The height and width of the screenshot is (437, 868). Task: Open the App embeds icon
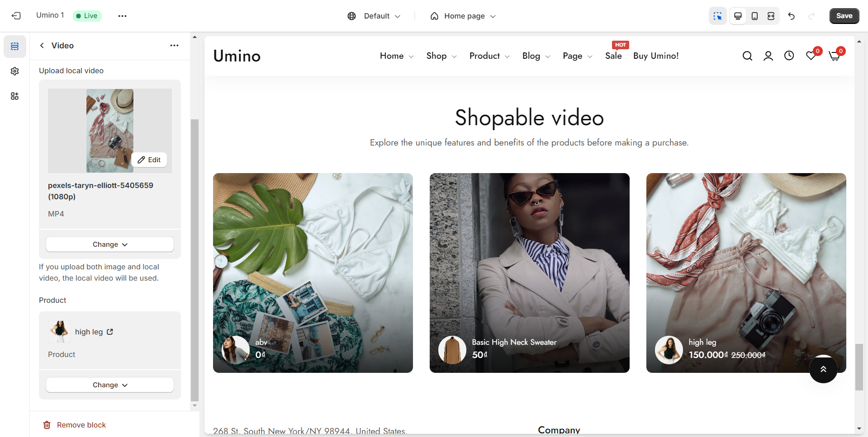coord(15,96)
